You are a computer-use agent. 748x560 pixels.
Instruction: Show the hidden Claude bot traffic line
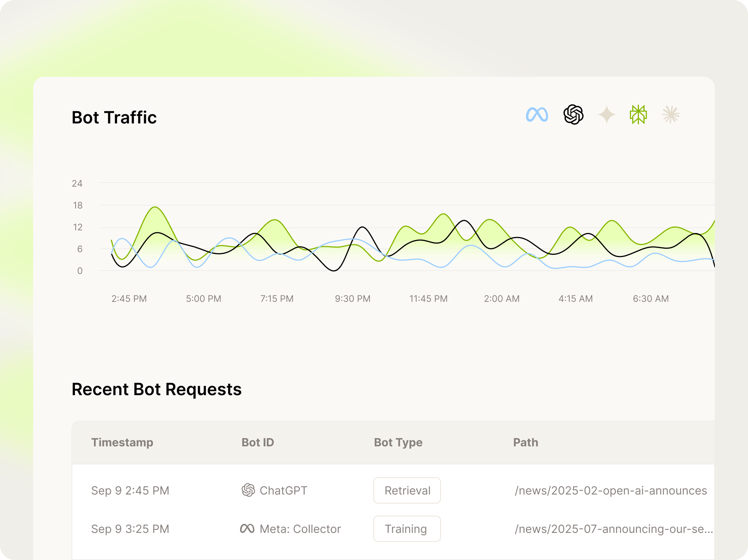click(x=671, y=115)
